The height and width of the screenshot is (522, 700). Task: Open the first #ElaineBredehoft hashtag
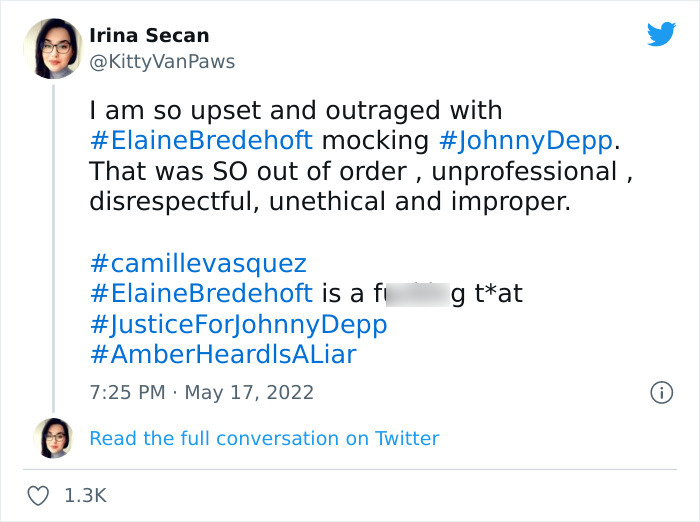201,140
